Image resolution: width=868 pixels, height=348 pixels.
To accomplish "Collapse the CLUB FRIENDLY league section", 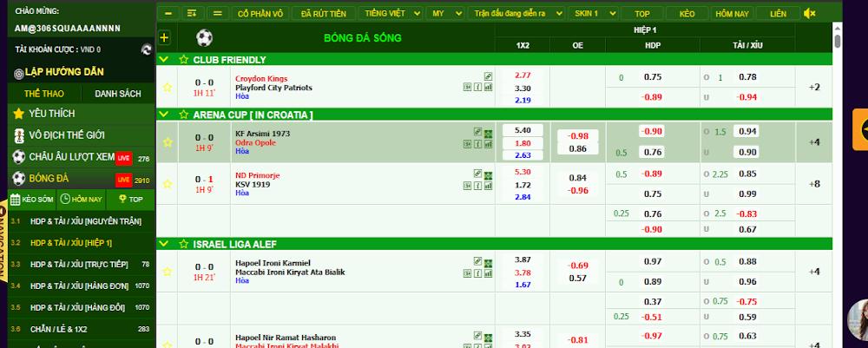I will point(164,59).
